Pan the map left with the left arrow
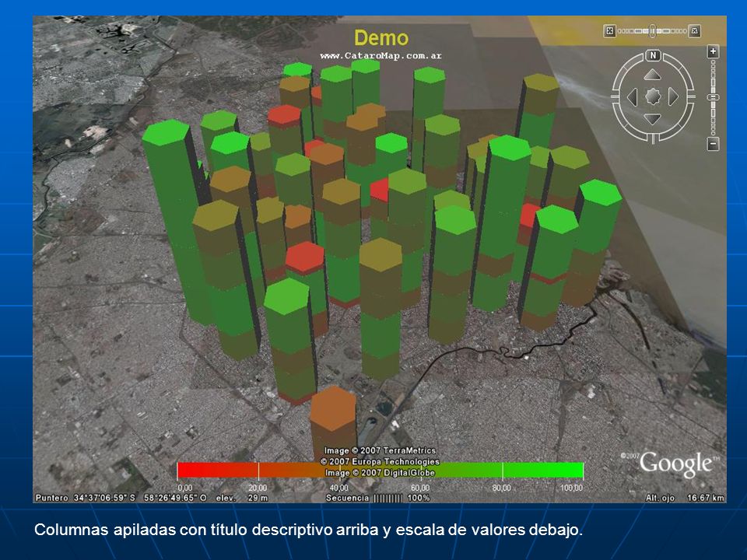747x560 pixels. pyautogui.click(x=632, y=97)
